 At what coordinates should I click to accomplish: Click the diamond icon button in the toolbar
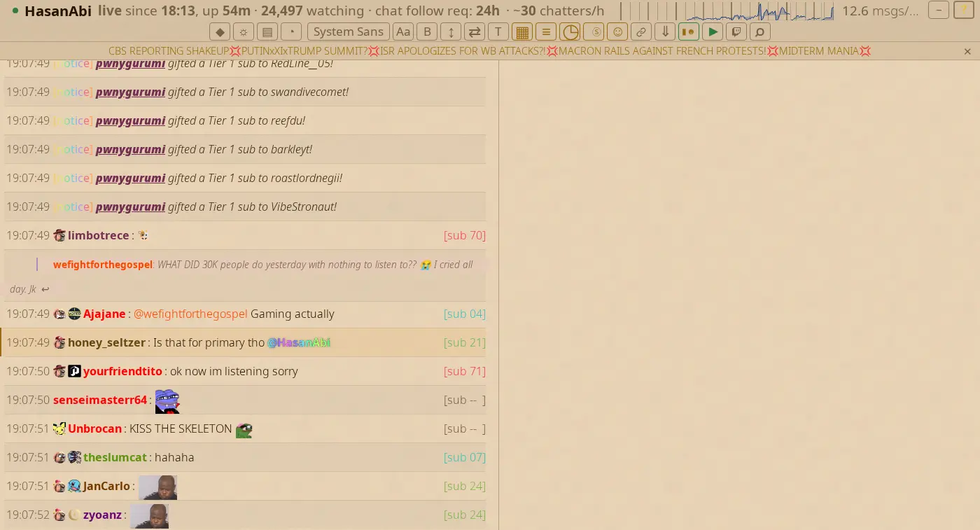pos(220,32)
